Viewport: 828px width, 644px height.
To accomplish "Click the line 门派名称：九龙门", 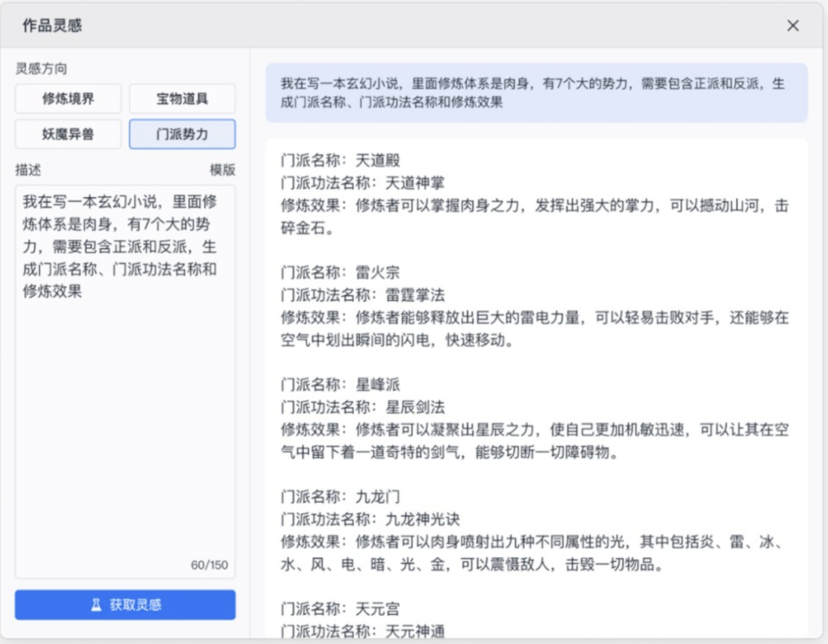I will point(340,497).
